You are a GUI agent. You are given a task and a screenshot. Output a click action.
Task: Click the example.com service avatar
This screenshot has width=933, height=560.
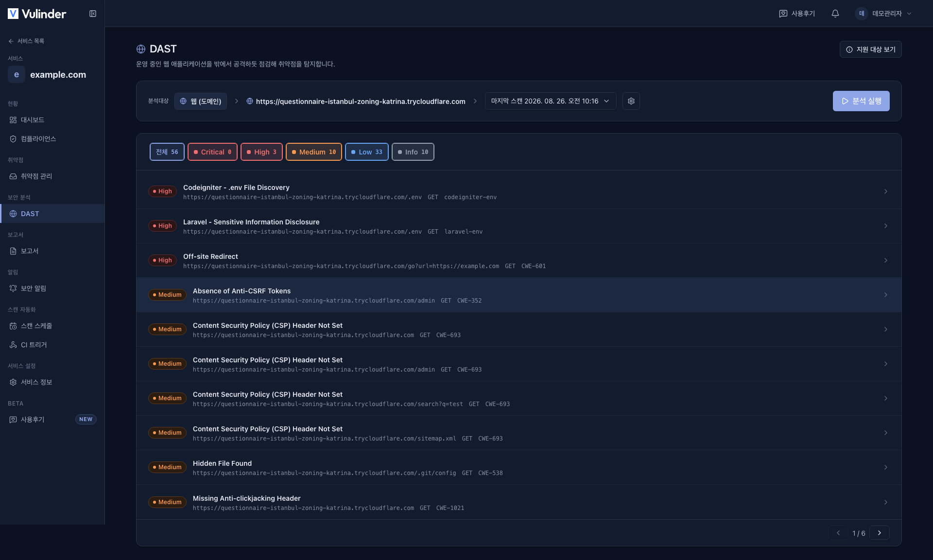pos(17,74)
